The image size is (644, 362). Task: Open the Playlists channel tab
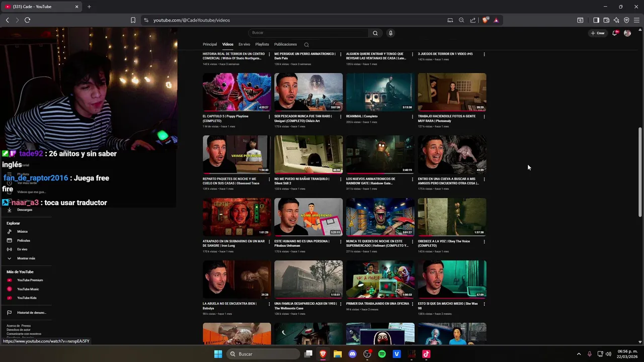[x=262, y=44]
